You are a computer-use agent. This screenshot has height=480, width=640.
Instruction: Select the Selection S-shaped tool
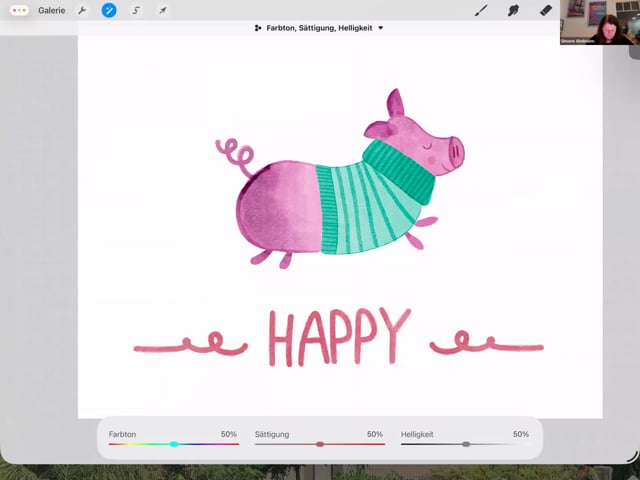[136, 11]
